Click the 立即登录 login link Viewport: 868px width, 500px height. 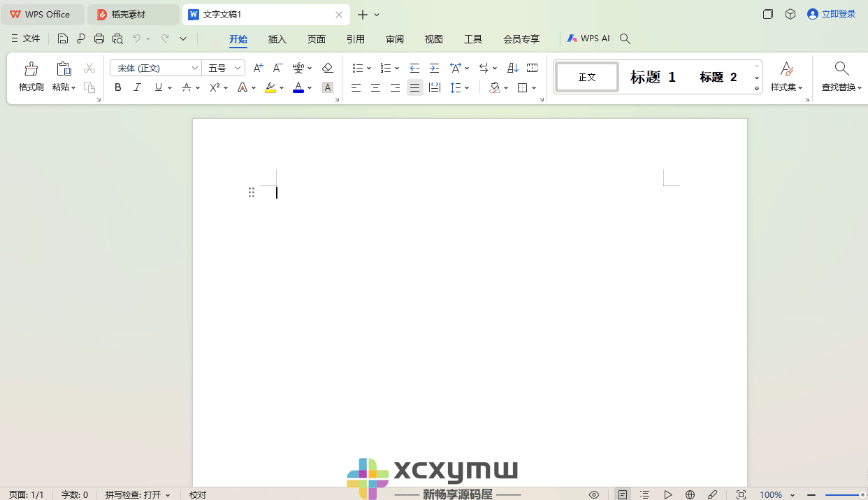837,13
